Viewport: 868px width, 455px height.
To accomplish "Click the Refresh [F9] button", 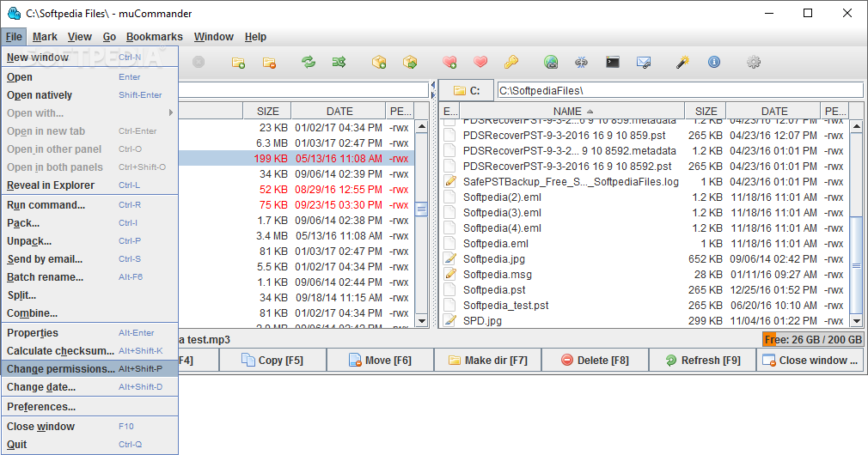I will (x=702, y=360).
